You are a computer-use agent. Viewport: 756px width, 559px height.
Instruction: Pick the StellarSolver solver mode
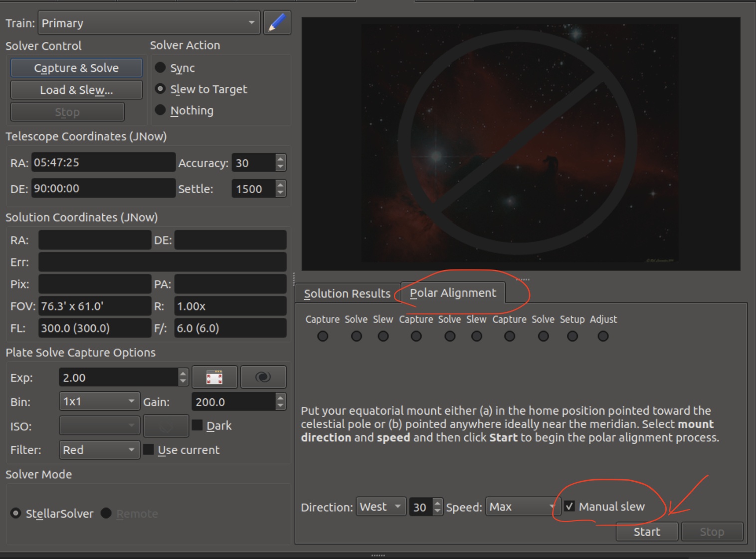[16, 513]
